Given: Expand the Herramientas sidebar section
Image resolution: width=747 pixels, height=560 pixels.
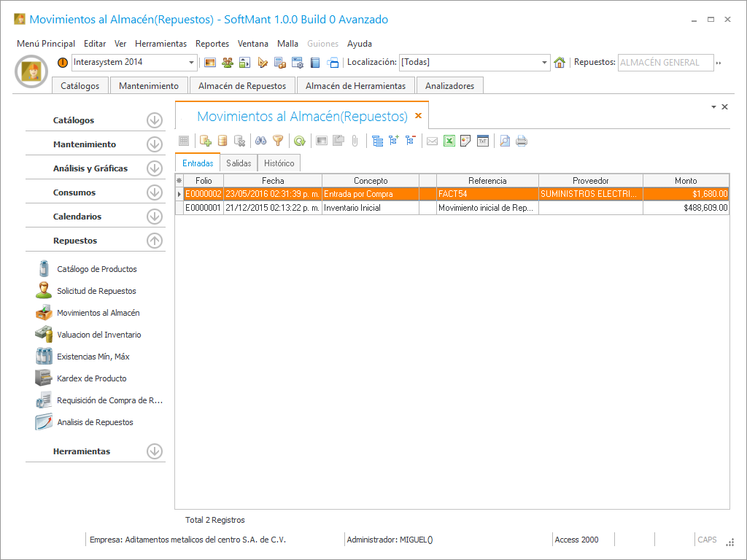Looking at the screenshot, I should coord(154,451).
